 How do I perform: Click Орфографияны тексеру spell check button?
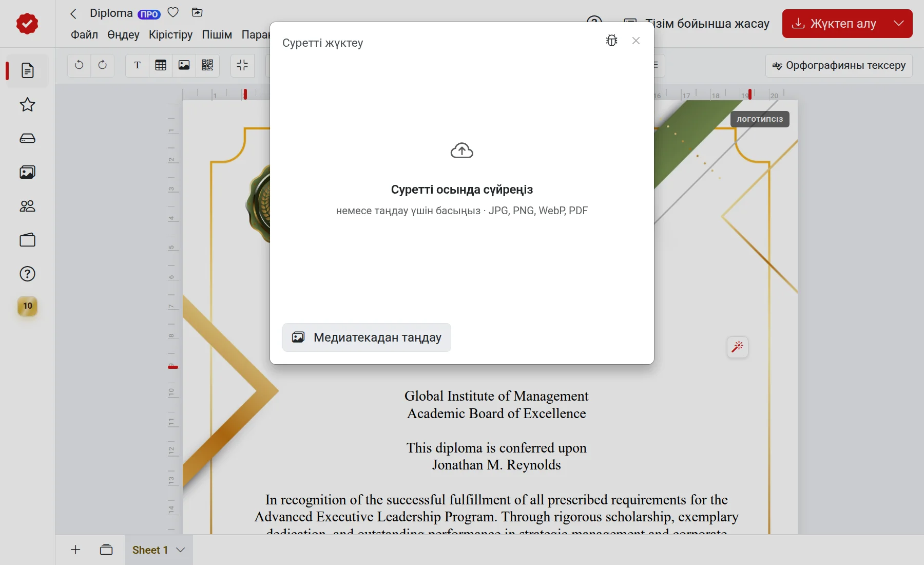pos(839,66)
